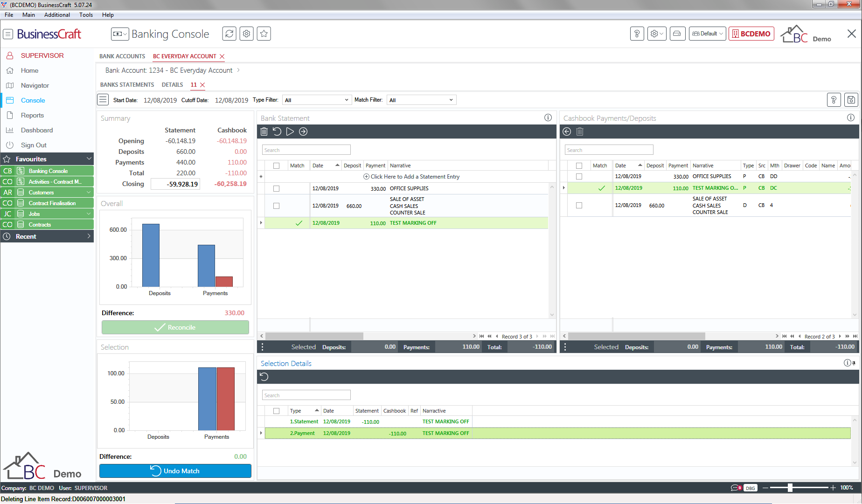Tick the checkbox for Bank Statement OFFICE SUPPLIES row

(276, 189)
